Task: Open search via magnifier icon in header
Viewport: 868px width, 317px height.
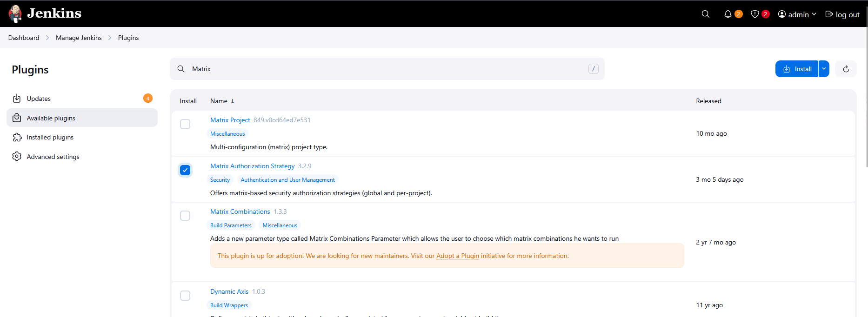Action: pos(706,14)
